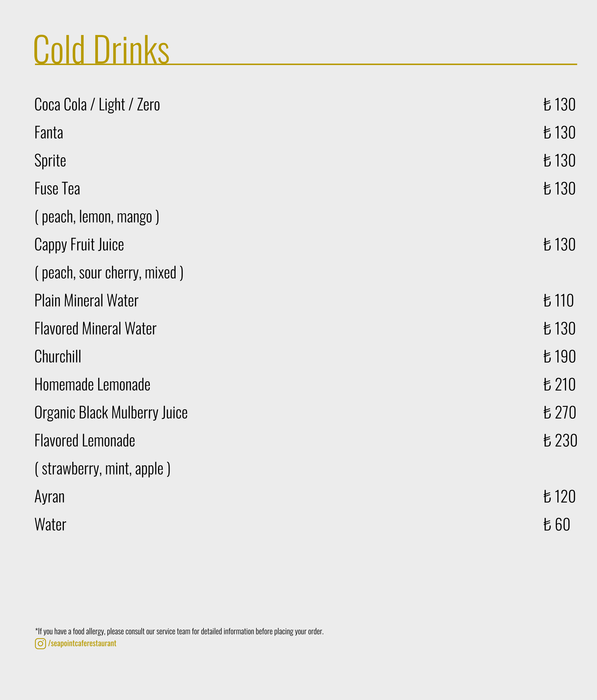Click the strawberry, mint, apple flavor note

click(102, 469)
